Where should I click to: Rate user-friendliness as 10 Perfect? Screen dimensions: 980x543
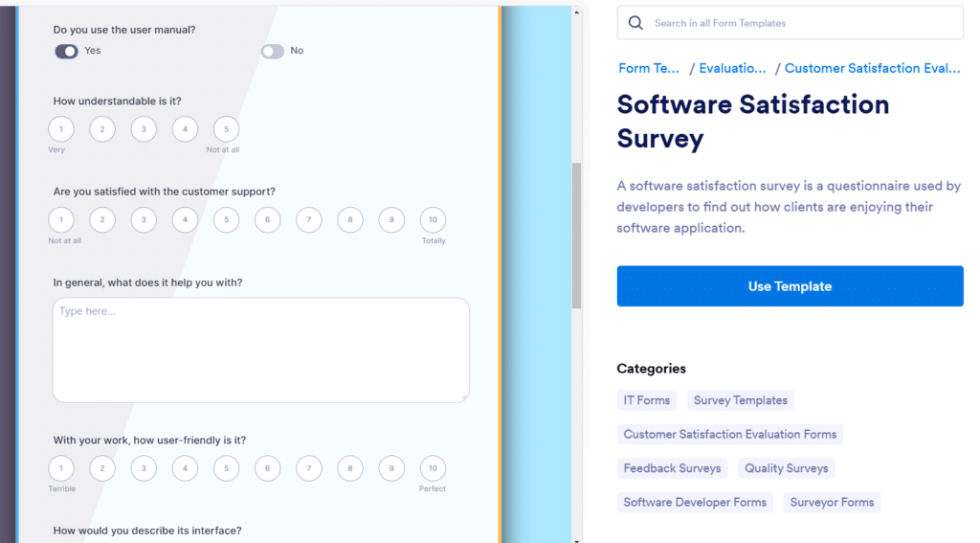(x=433, y=468)
